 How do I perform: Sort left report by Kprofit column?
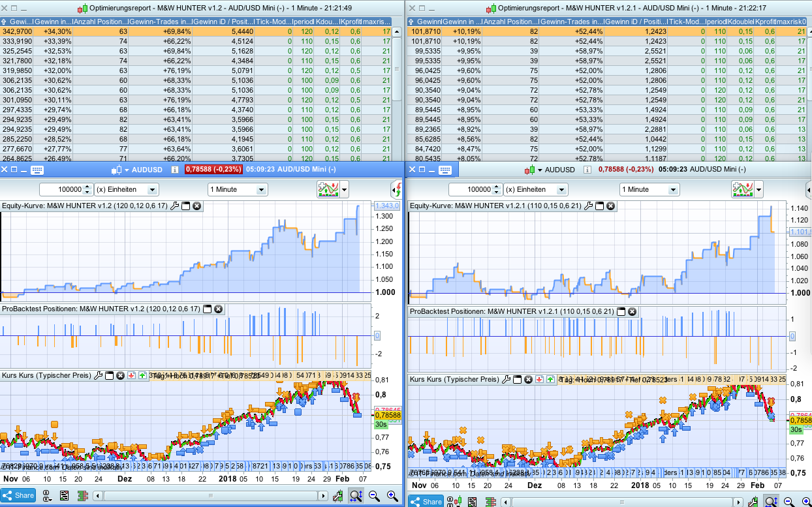(351, 22)
